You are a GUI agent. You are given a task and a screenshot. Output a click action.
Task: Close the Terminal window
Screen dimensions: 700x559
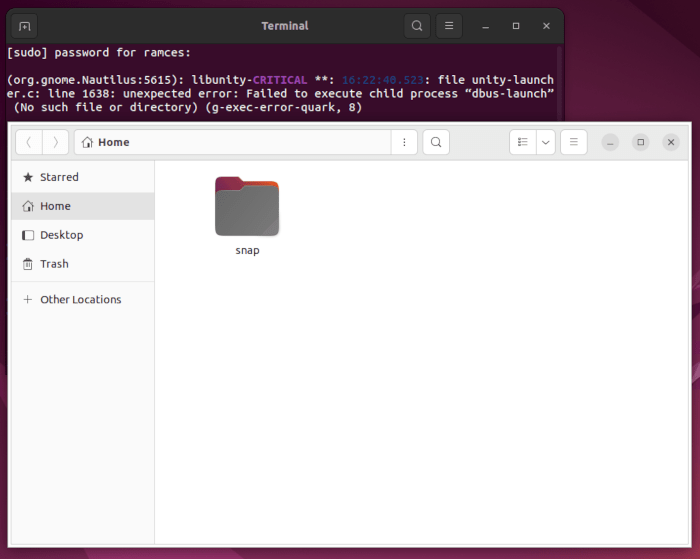pos(546,26)
